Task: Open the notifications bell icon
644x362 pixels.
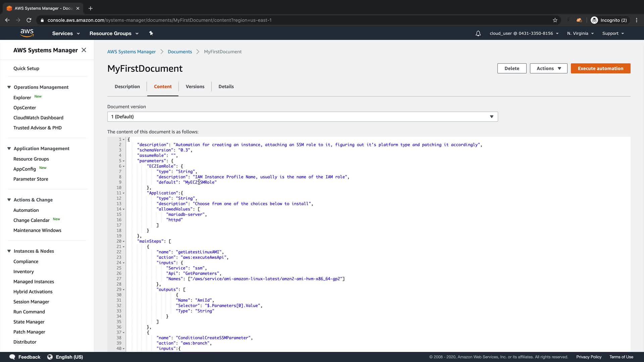Action: click(478, 33)
